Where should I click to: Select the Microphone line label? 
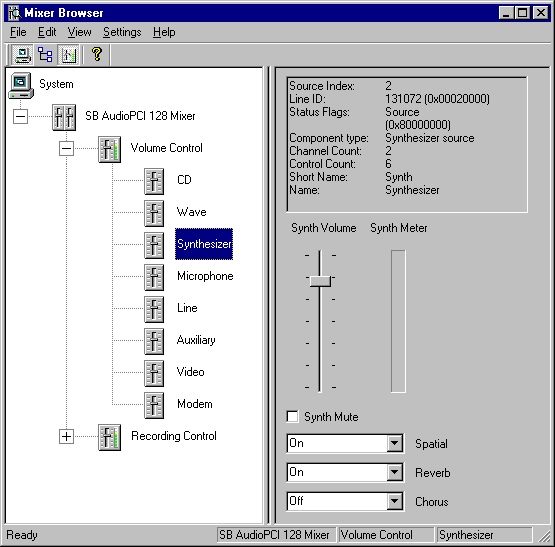(x=205, y=276)
